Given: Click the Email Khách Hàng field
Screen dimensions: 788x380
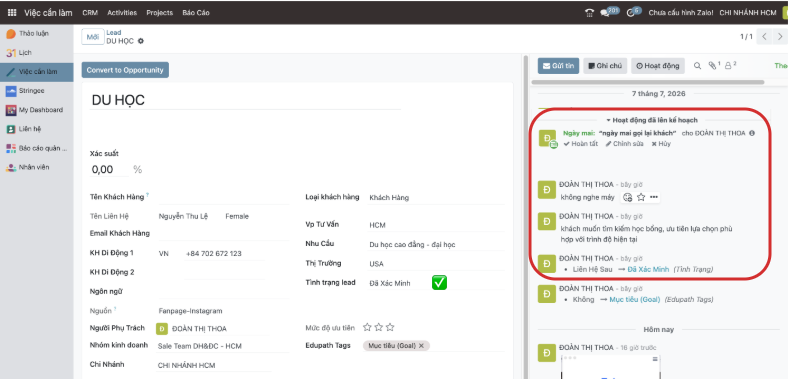Looking at the screenshot, I should 224,233.
